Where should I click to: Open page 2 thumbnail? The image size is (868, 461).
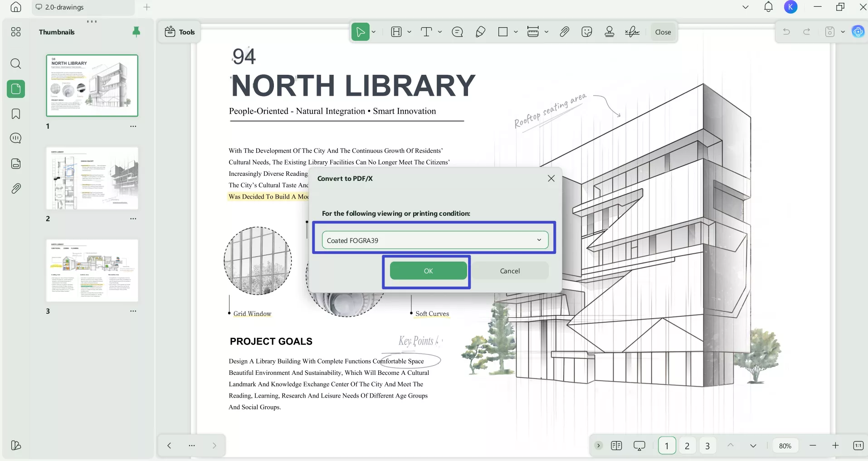coord(92,179)
